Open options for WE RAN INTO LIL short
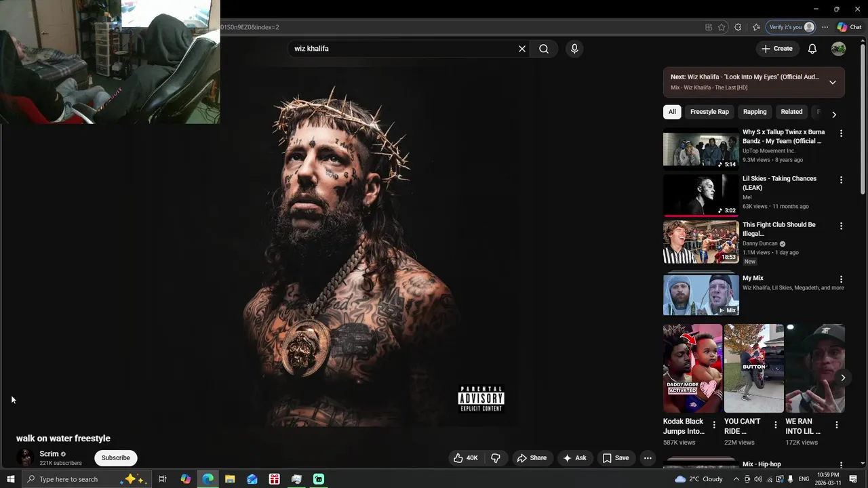Image resolution: width=868 pixels, height=488 pixels. coord(836,425)
